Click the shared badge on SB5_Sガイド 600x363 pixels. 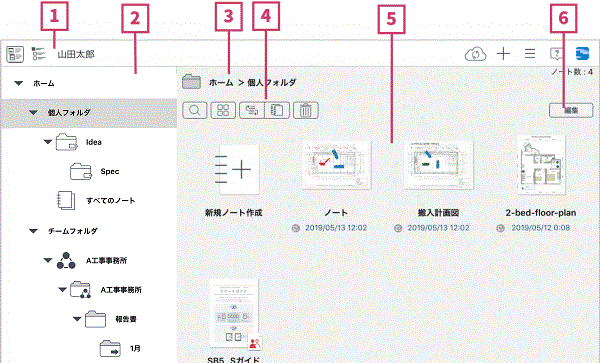[x=254, y=343]
